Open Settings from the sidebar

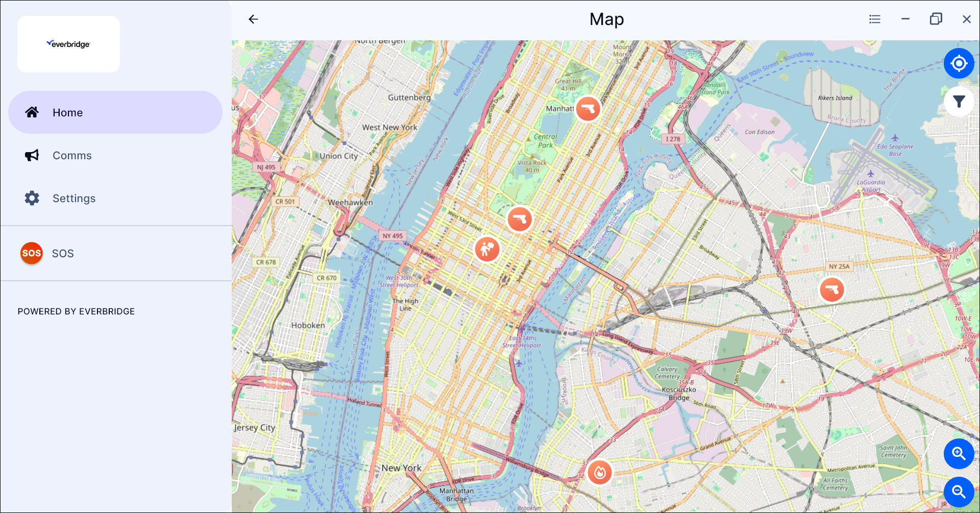[x=74, y=199]
